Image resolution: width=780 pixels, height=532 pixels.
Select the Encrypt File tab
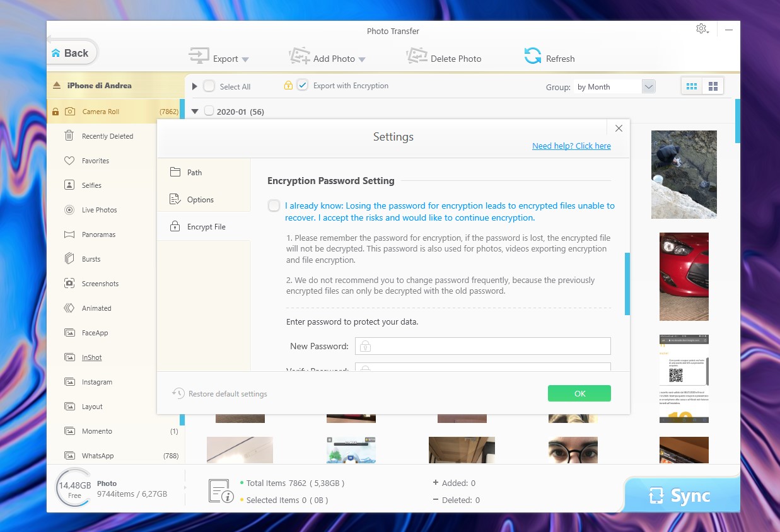click(x=204, y=226)
